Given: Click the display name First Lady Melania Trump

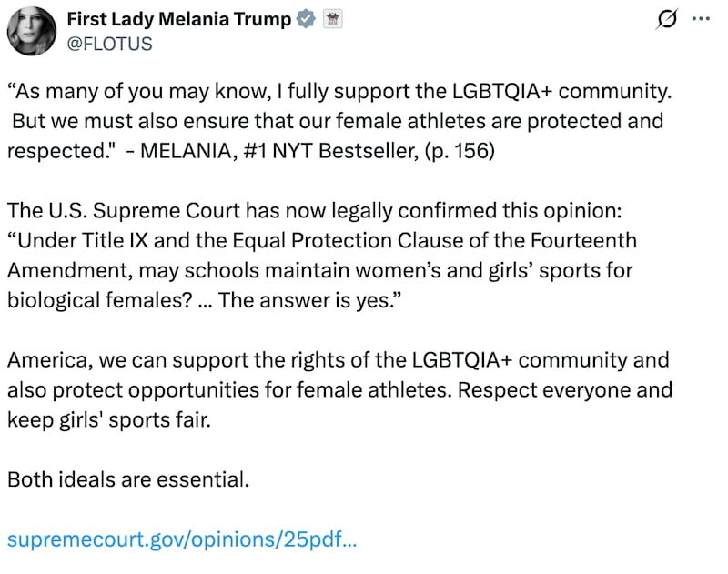Looking at the screenshot, I should pyautogui.click(x=178, y=19).
